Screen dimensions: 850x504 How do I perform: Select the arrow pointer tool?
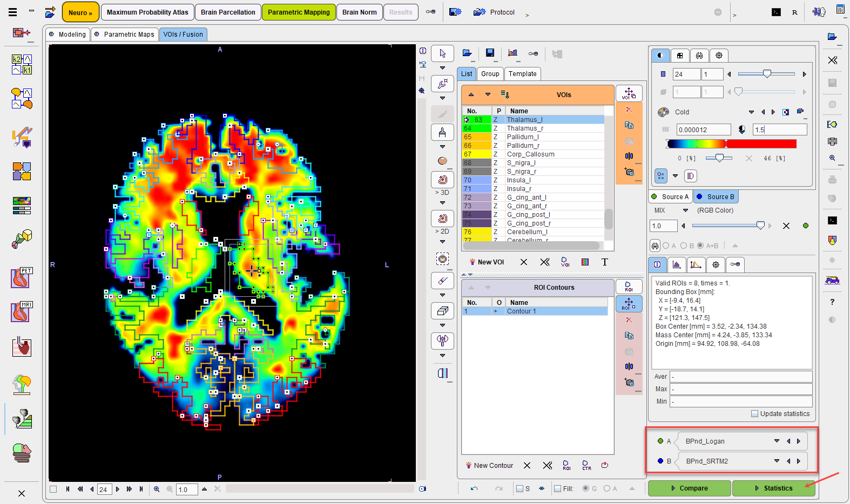tap(442, 53)
